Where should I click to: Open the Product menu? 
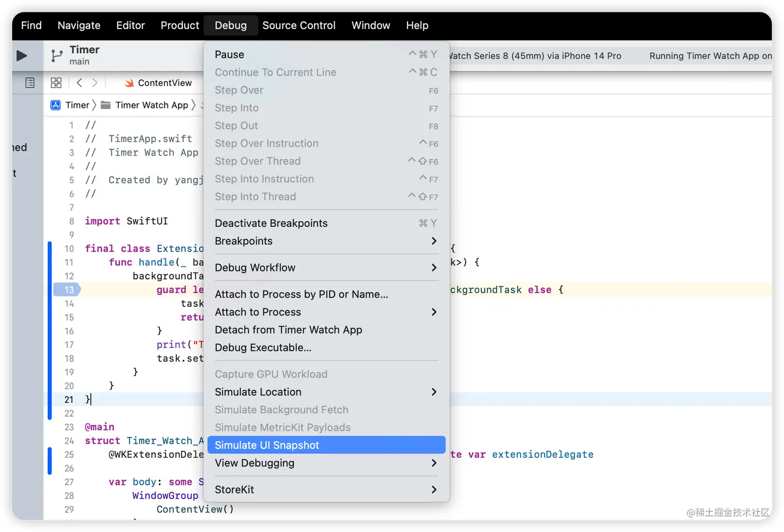(180, 25)
